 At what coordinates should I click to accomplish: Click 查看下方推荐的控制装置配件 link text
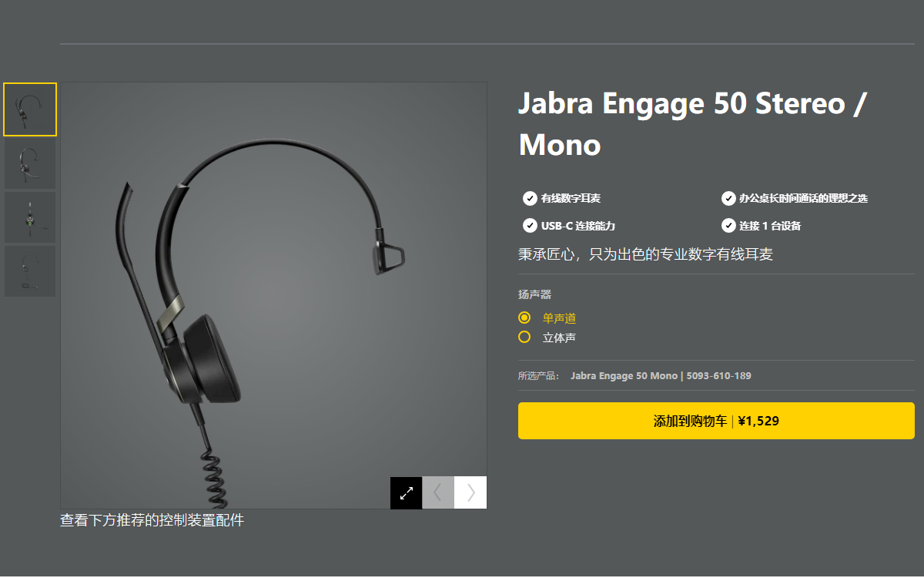[152, 520]
